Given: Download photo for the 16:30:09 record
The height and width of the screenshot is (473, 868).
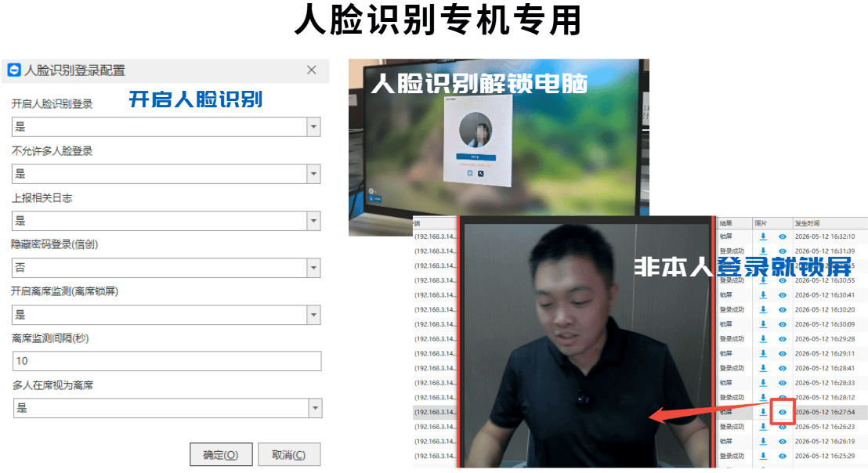Looking at the screenshot, I should 763,324.
